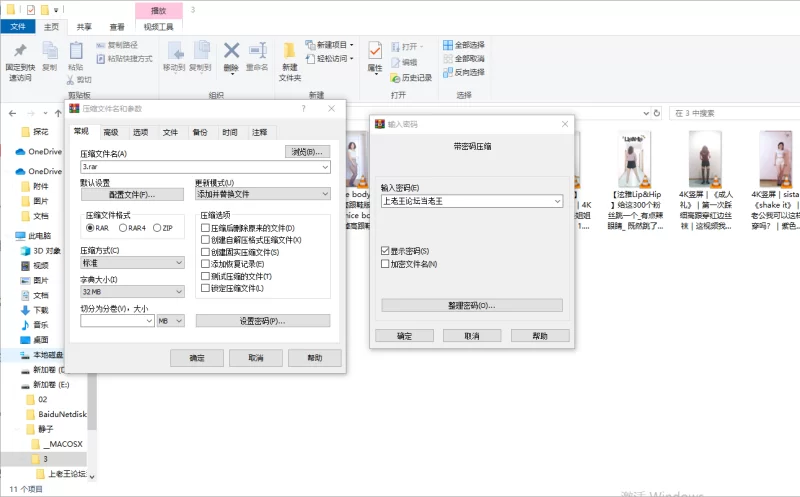
Task: Click the Organize passwords button
Action: (x=472, y=305)
